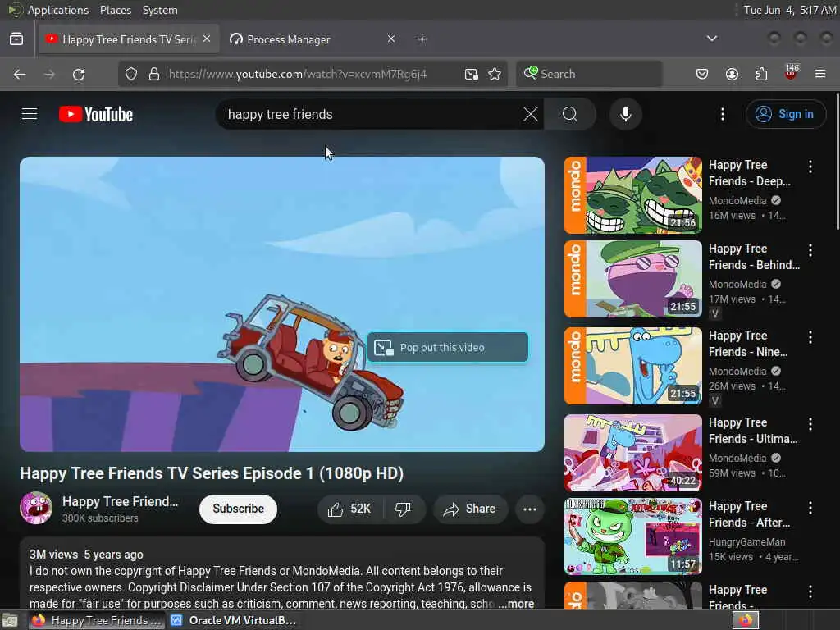This screenshot has width=840, height=630.
Task: Open the System menu
Action: (x=160, y=10)
